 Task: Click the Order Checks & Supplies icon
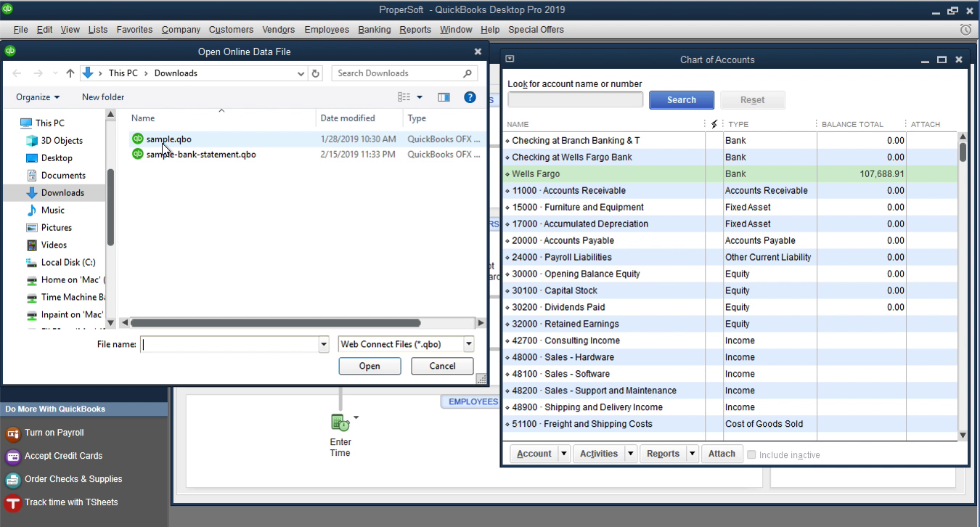click(12, 480)
